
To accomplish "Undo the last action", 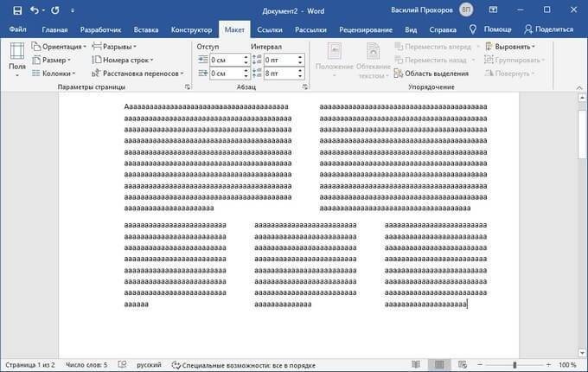I will click(x=34, y=10).
